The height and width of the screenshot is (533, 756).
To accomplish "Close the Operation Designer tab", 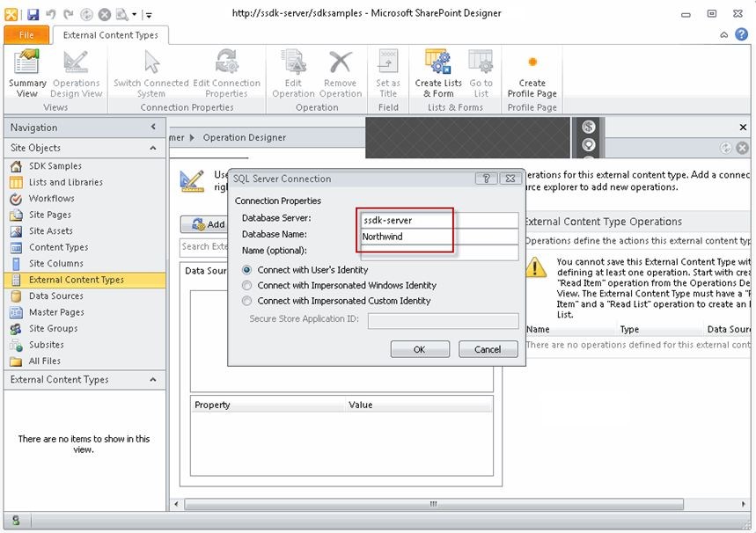I will 743,128.
